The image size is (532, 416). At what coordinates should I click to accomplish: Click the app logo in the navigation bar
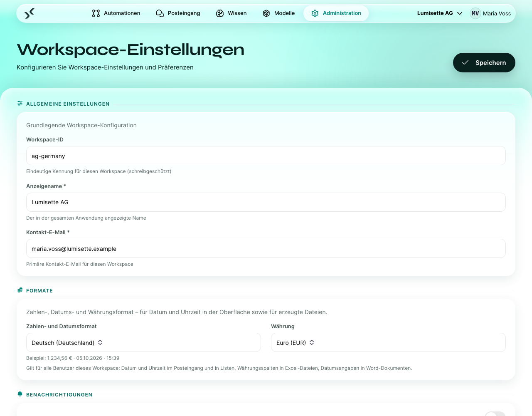tap(29, 13)
